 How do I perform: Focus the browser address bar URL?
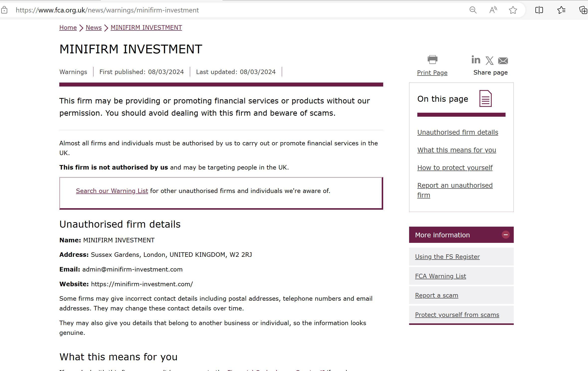(x=107, y=10)
